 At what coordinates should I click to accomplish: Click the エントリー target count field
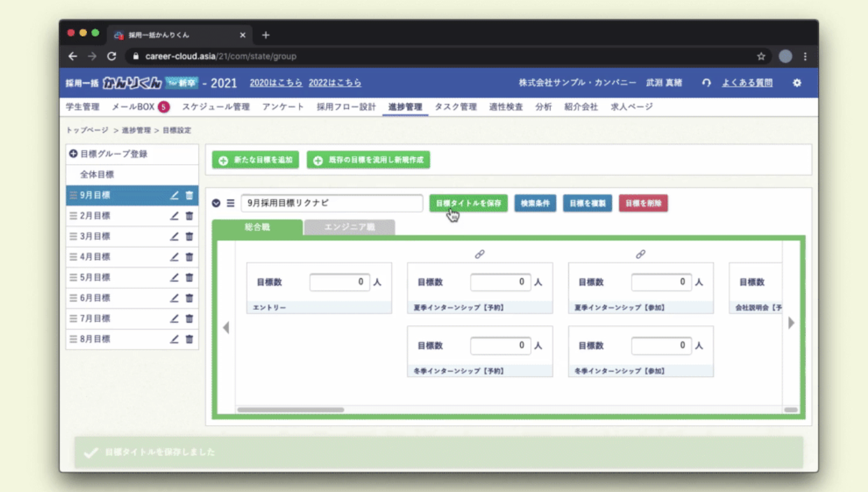click(x=340, y=282)
